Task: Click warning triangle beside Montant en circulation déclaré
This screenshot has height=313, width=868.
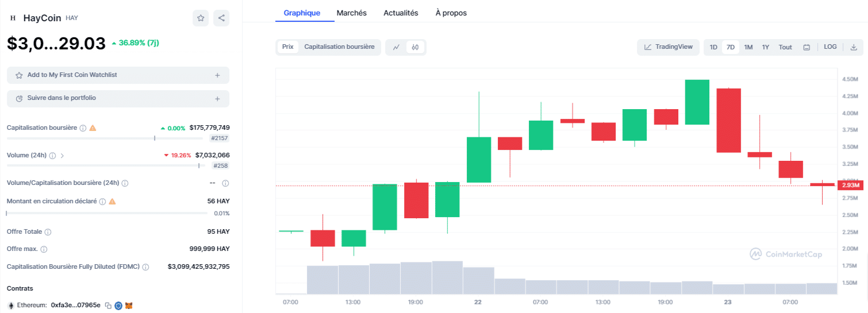Action: (112, 201)
